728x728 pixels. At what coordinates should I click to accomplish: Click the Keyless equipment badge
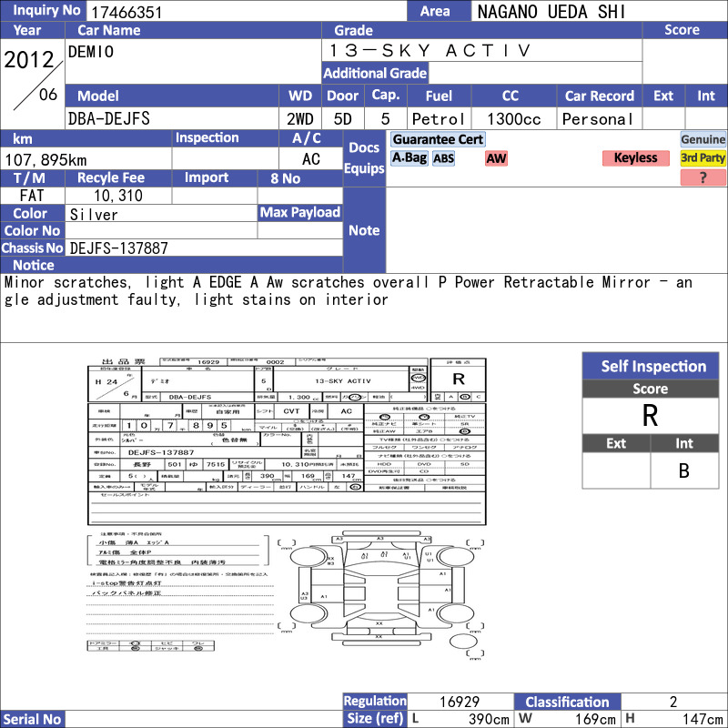[635, 158]
